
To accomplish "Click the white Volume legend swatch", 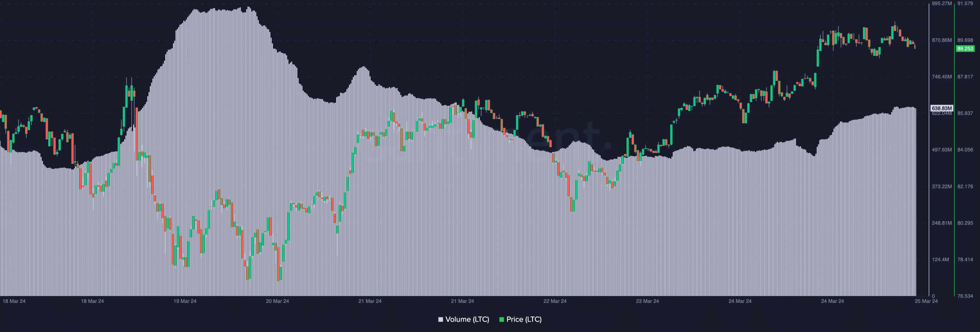I will point(441,319).
